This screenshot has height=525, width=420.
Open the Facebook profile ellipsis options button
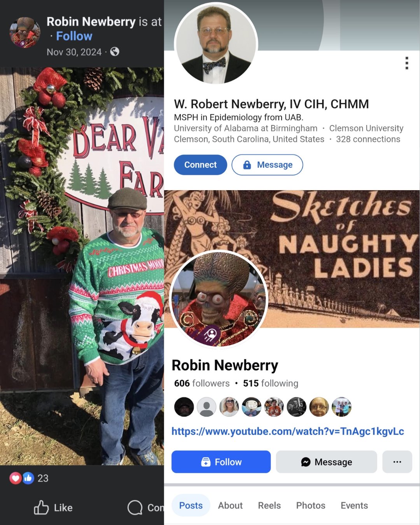coord(397,462)
